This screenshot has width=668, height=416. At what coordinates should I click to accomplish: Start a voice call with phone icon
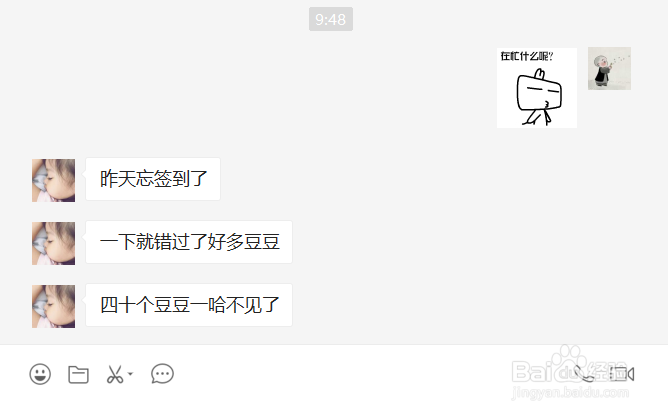[x=583, y=373]
